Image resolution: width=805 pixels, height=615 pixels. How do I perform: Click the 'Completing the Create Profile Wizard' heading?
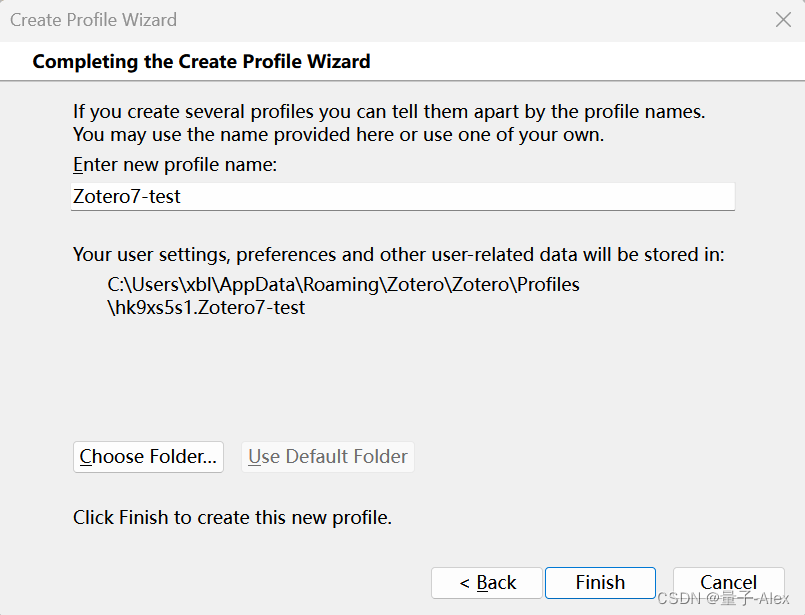(x=201, y=62)
